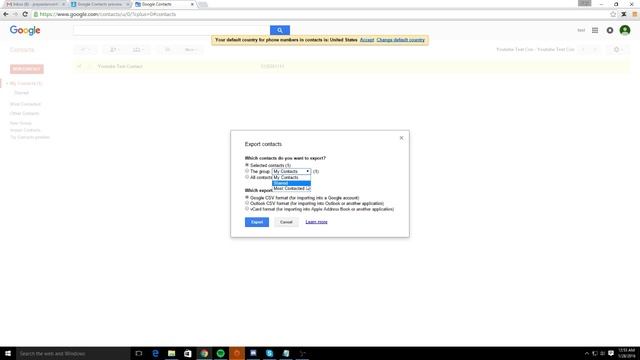The width and height of the screenshot is (640, 360).
Task: Choose Outlook CSV format option
Action: (247, 203)
